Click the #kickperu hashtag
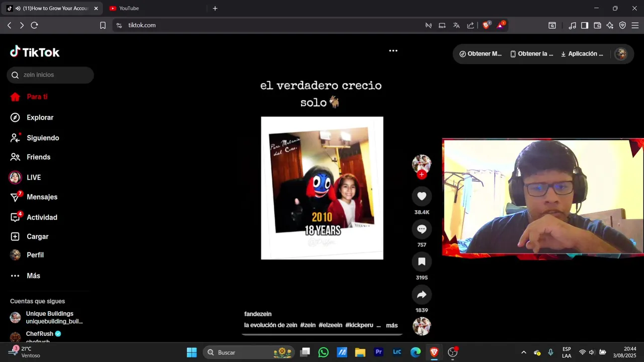 (359, 325)
